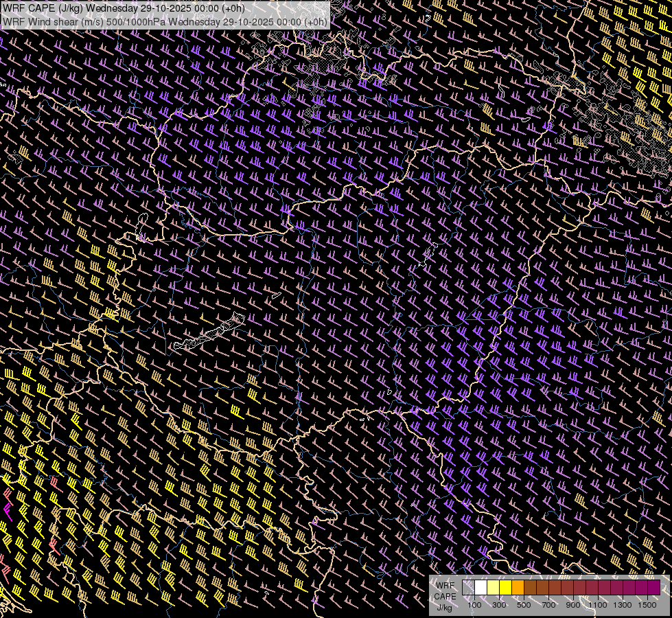Click the 1100 value on the legend
This screenshot has width=672, height=618.
(598, 605)
